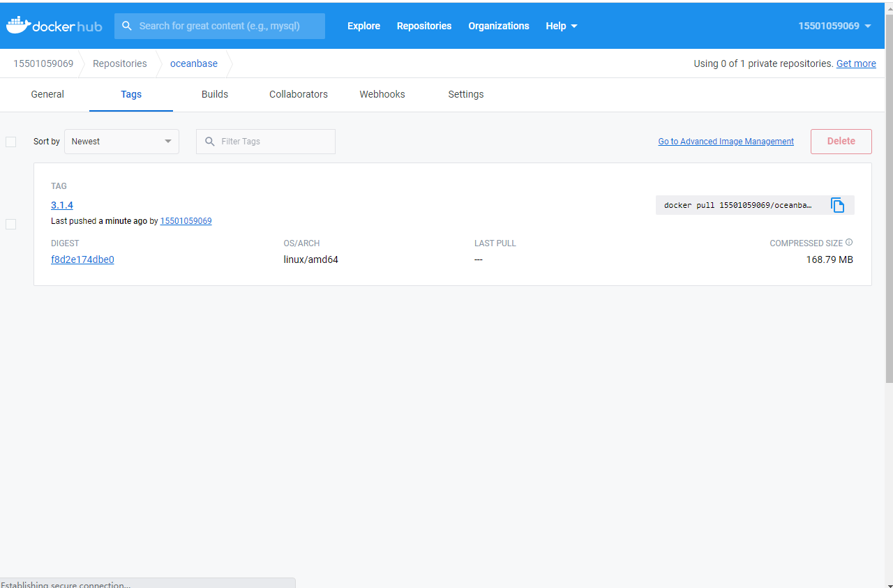Click the "Using 0 of 1 private repositories" text
This screenshot has height=588, width=893.
coord(763,63)
